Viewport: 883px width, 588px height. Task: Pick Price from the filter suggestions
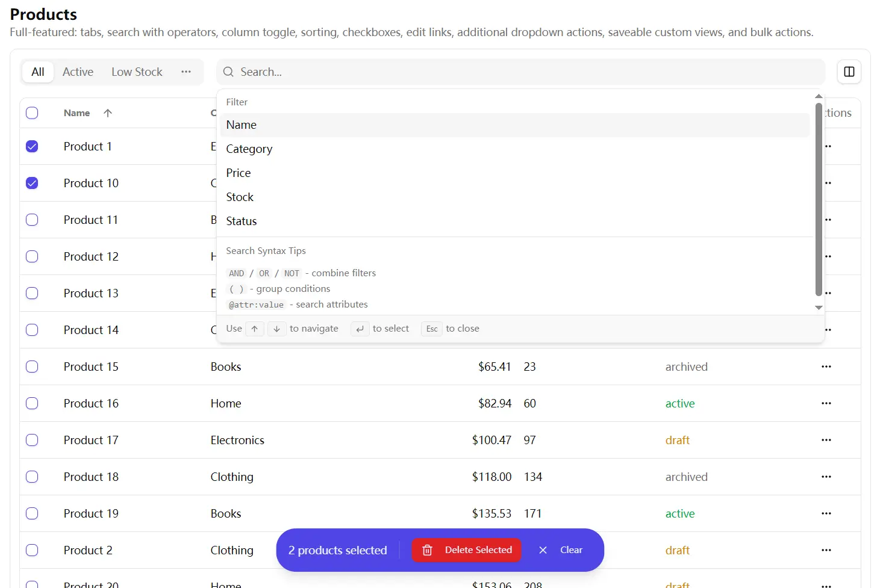[238, 173]
